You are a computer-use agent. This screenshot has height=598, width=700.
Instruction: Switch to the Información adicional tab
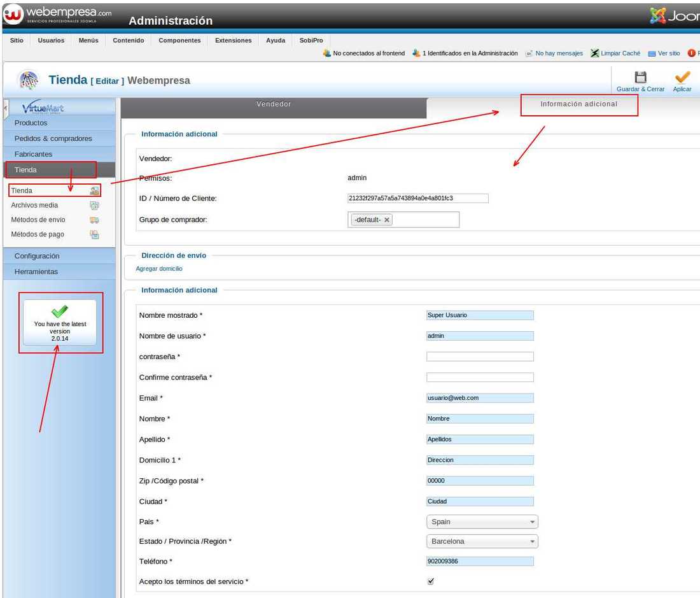point(578,104)
